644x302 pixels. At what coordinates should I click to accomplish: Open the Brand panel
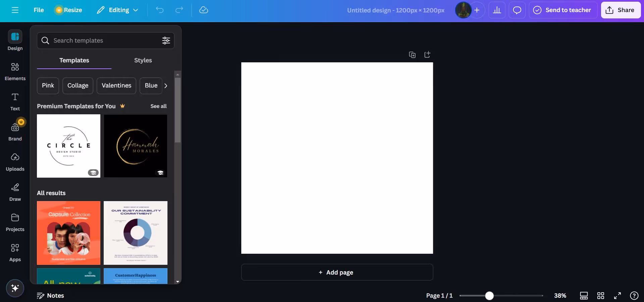(15, 131)
